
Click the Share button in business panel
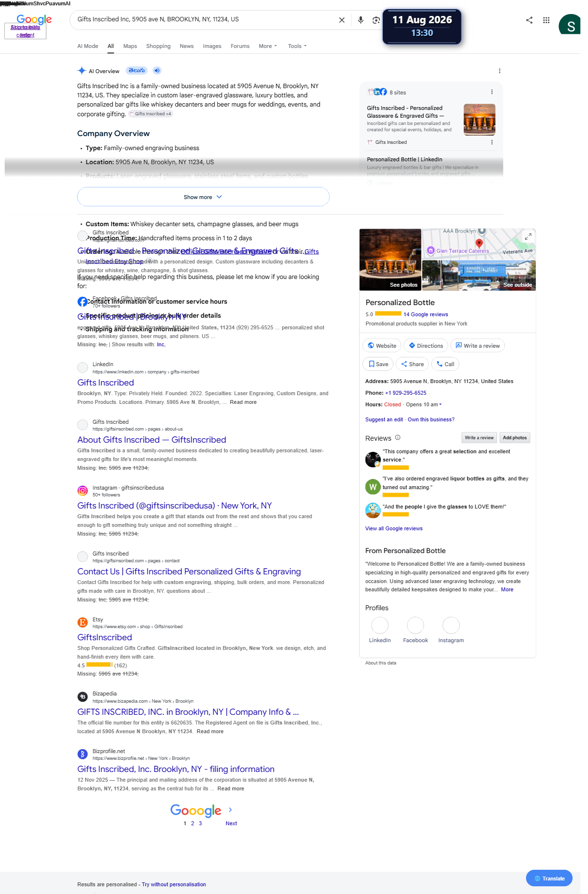[x=412, y=364]
